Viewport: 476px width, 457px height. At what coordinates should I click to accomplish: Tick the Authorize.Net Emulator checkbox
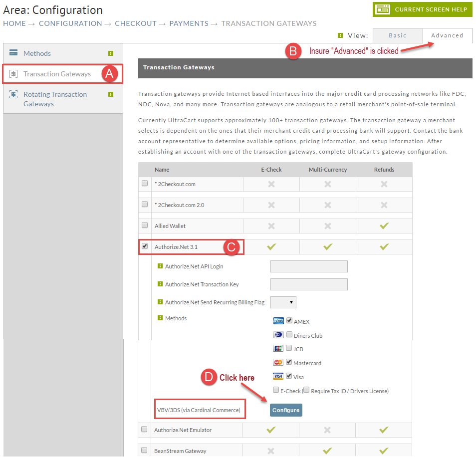pyautogui.click(x=144, y=429)
